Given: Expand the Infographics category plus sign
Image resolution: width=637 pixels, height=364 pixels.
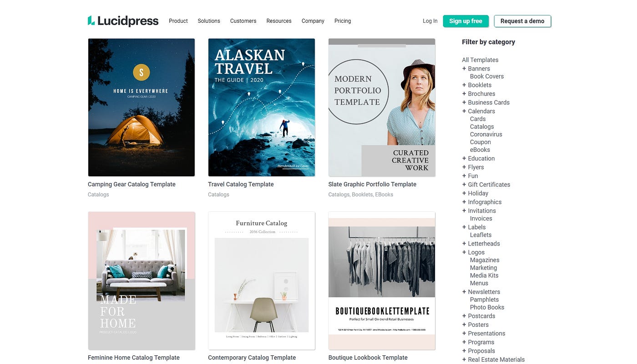Looking at the screenshot, I should pos(464,202).
